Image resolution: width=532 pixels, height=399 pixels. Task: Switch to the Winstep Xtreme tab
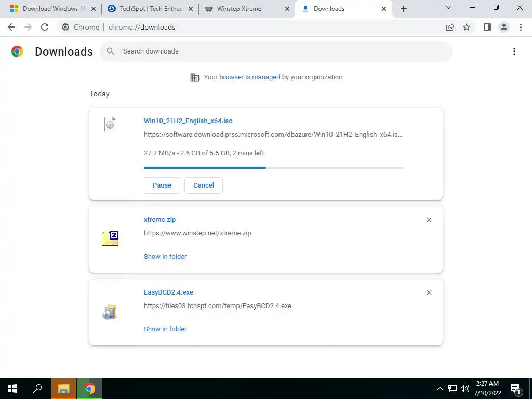click(247, 9)
